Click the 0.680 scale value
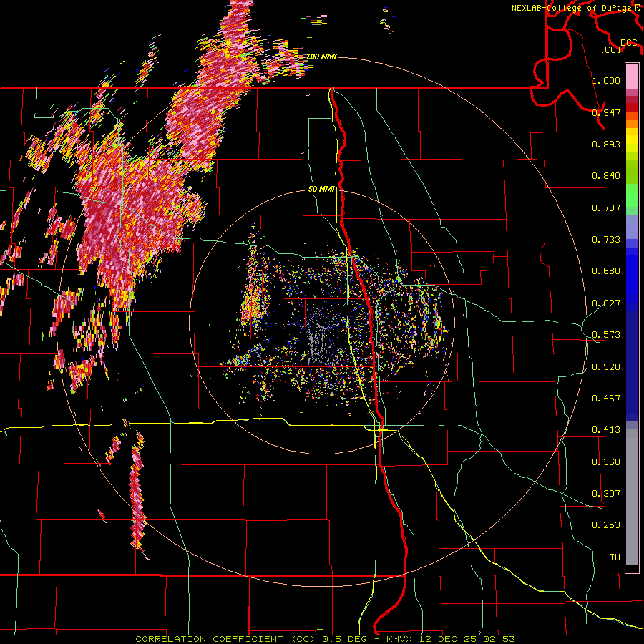 606,271
